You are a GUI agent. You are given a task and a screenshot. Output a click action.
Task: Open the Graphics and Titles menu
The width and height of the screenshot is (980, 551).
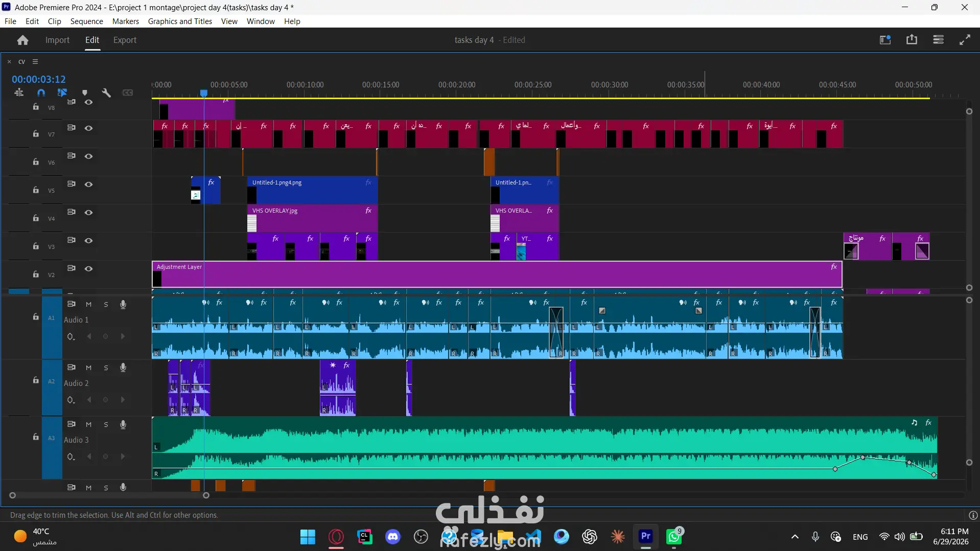coord(180,21)
